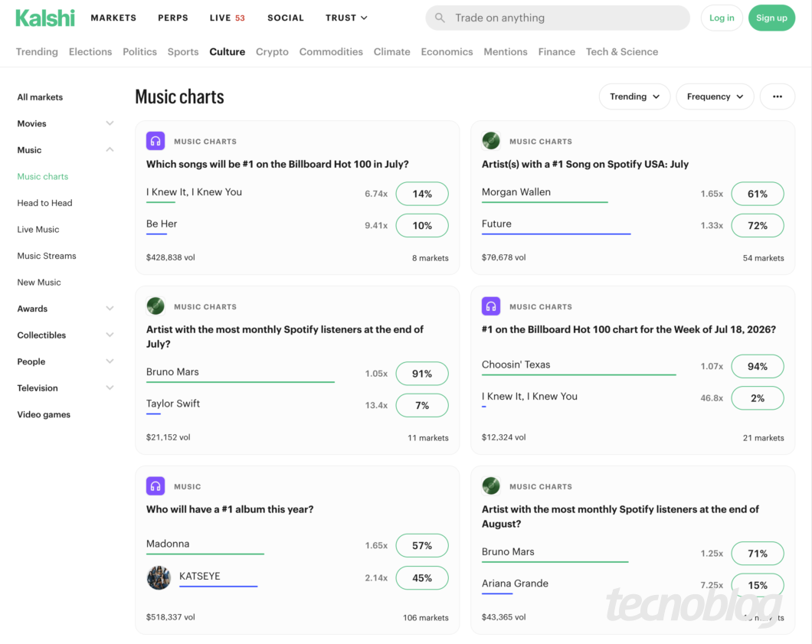Expand the Movies sidebar section
The image size is (812, 644).
[110, 123]
